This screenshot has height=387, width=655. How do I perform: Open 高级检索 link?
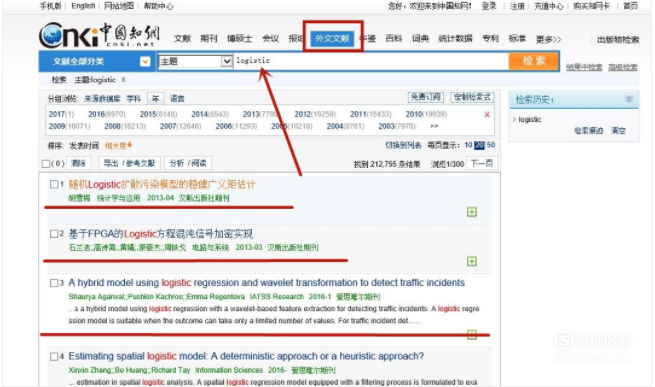tap(622, 67)
